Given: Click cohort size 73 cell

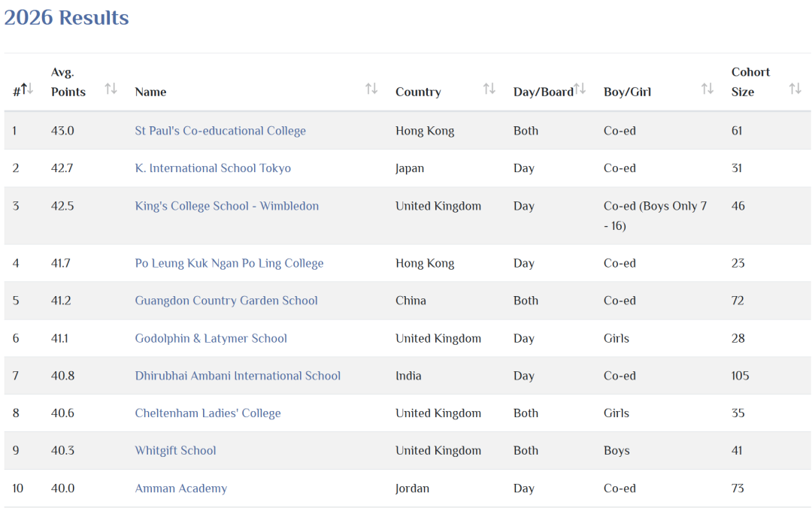Looking at the screenshot, I should click(x=738, y=488).
